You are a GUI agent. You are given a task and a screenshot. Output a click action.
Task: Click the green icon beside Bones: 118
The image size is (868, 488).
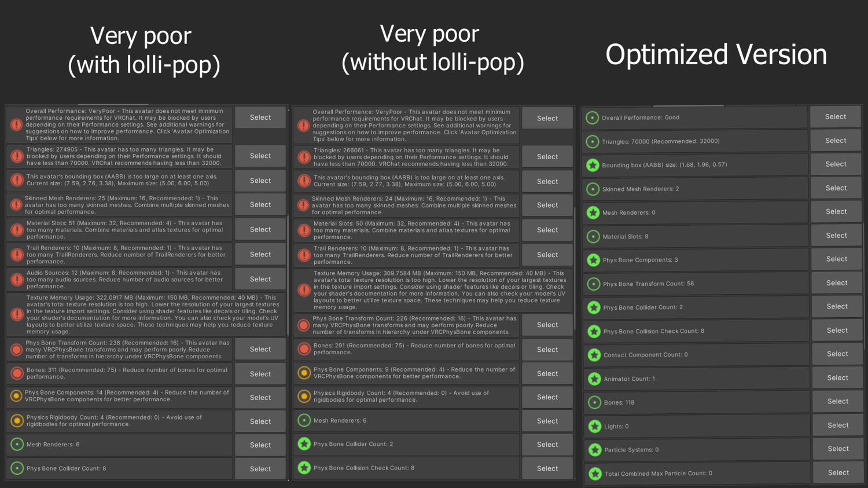pos(594,402)
